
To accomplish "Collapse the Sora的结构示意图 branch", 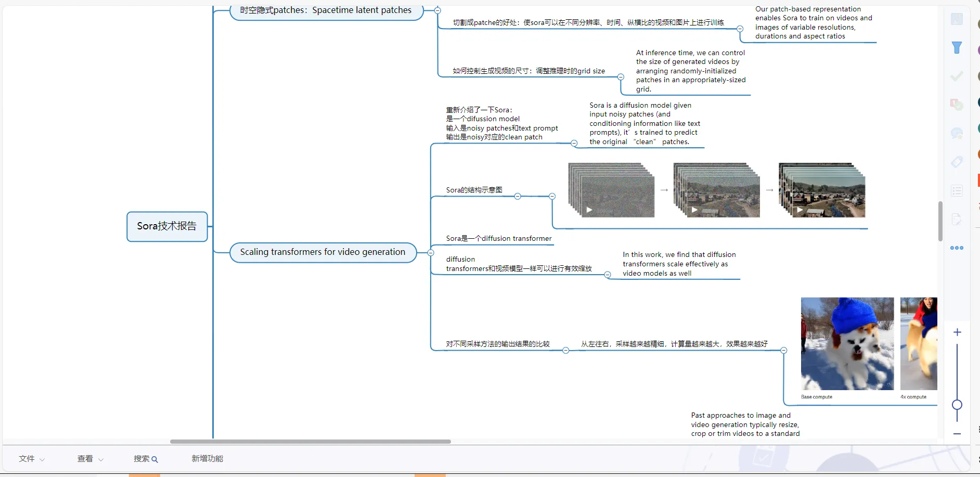I will [x=518, y=196].
